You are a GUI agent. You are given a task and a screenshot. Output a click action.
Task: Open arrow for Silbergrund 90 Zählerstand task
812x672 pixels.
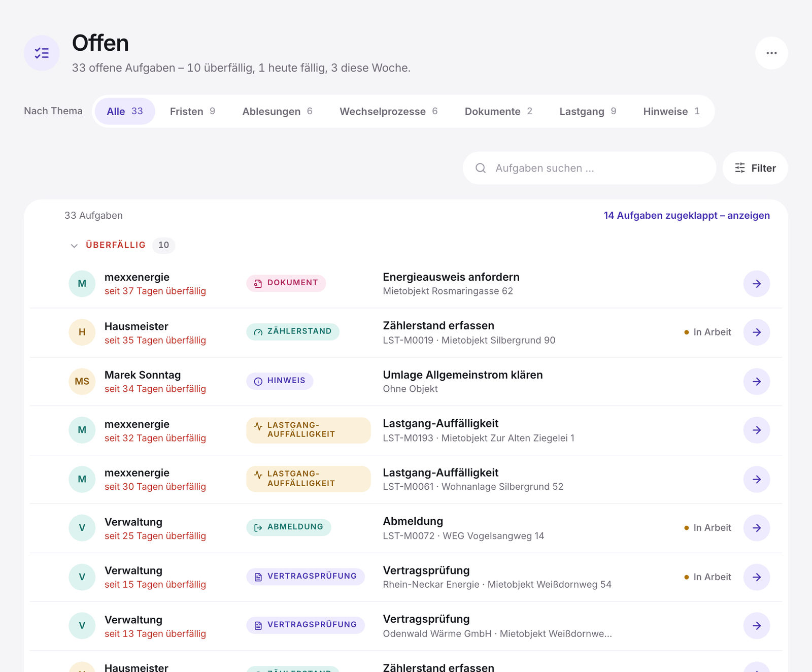click(757, 332)
